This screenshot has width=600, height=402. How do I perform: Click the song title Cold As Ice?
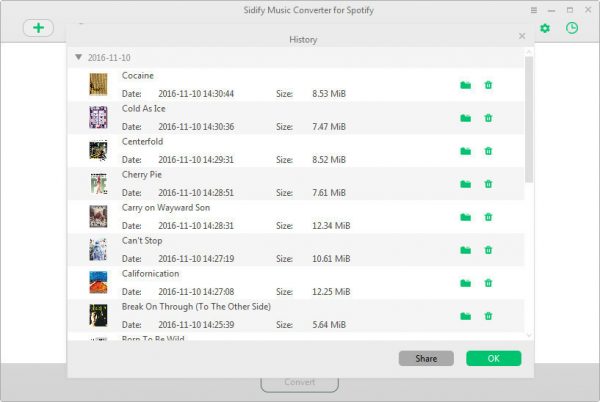tap(143, 109)
